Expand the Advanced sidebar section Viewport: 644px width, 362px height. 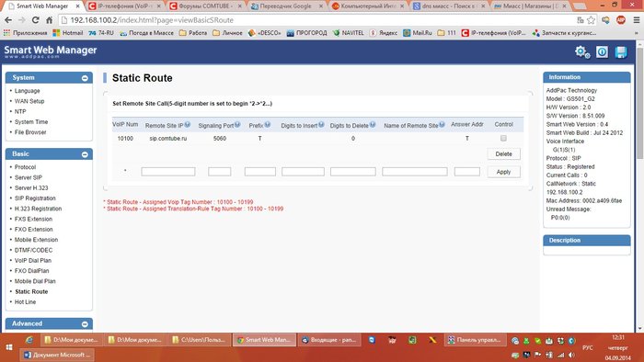tap(85, 324)
